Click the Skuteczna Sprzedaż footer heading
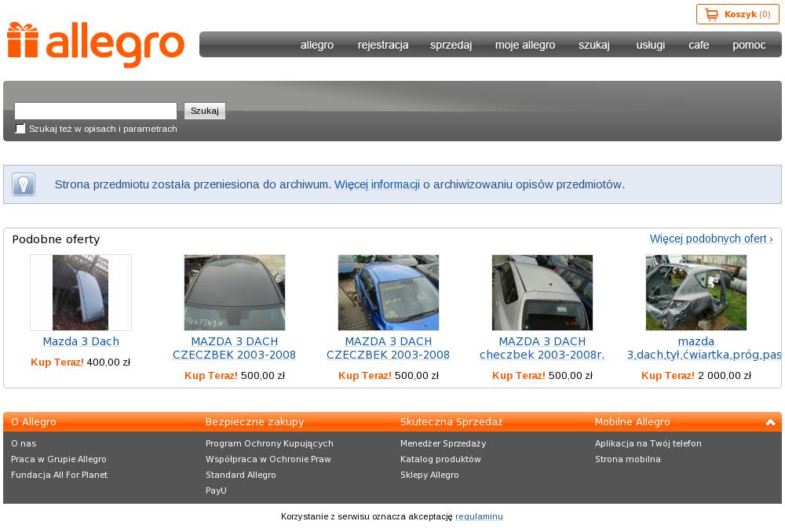Viewport: 785px width, 532px height. tap(451, 422)
